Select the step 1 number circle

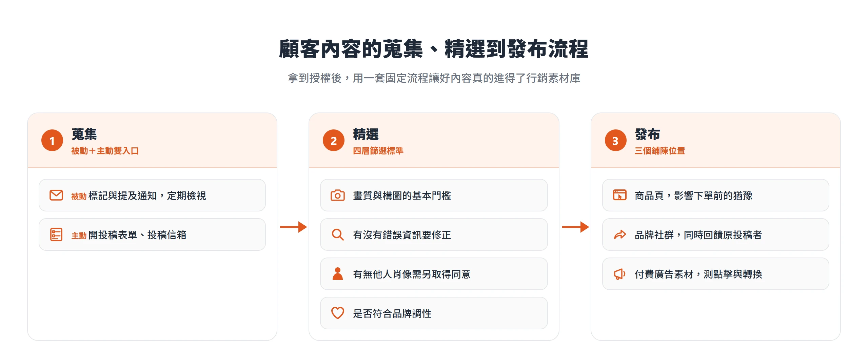pos(52,140)
